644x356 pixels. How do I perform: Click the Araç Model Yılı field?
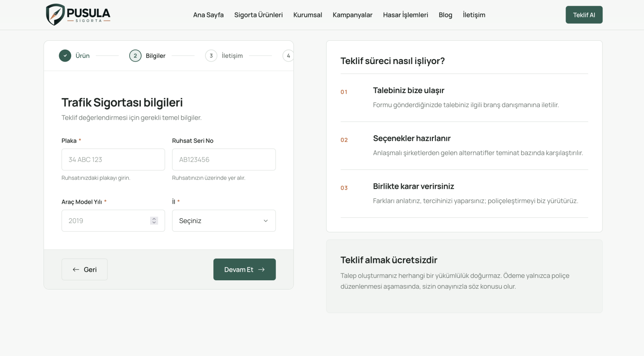click(113, 221)
